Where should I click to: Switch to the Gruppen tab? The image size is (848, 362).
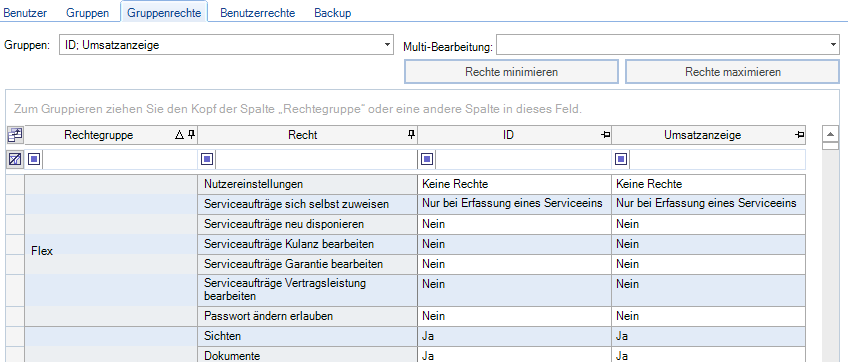[88, 12]
